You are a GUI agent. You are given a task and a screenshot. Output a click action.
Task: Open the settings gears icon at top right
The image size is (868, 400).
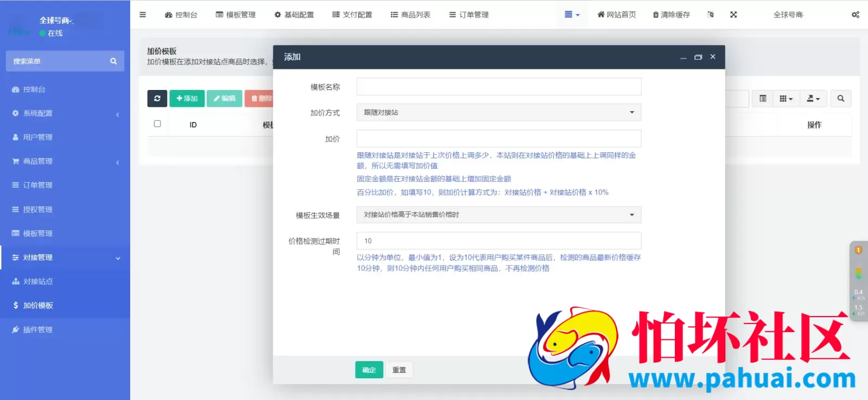tap(856, 15)
